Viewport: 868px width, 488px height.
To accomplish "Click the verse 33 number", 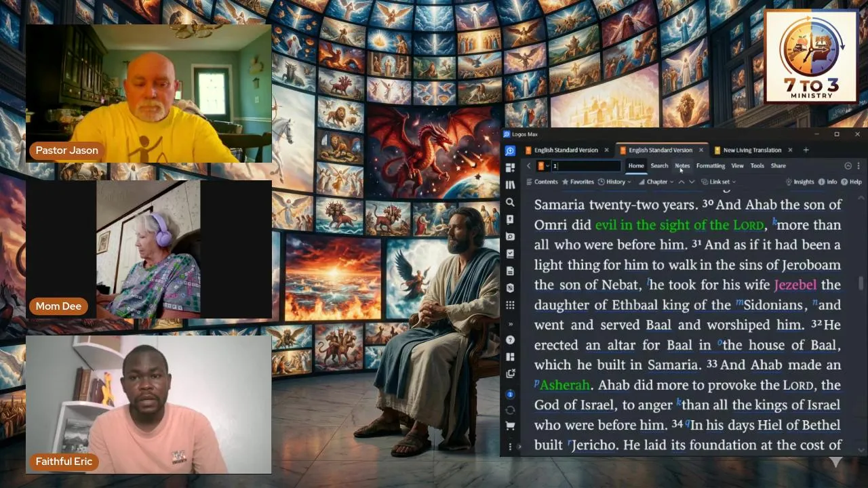I will point(712,365).
